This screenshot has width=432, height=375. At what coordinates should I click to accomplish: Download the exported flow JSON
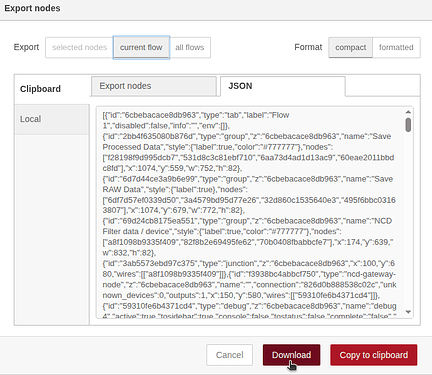coord(291,355)
